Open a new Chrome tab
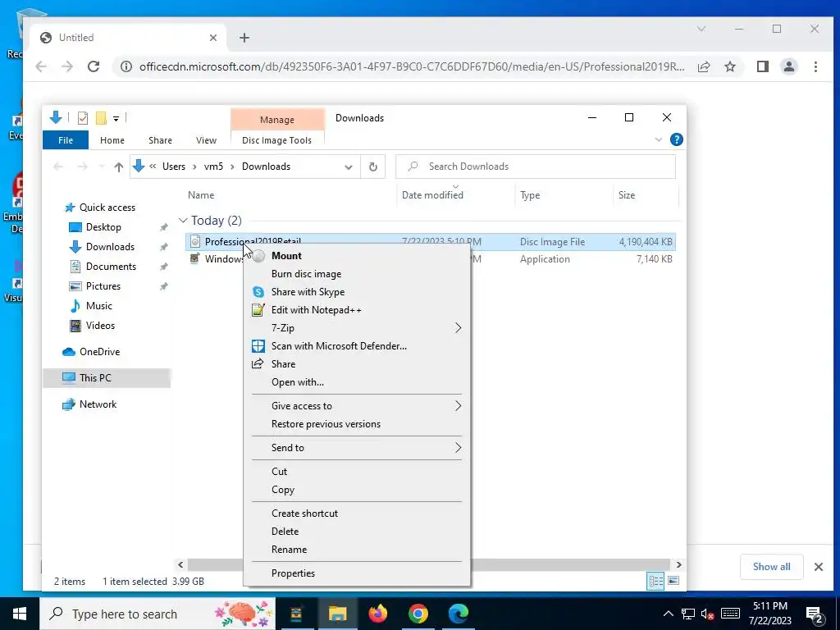Viewport: 840px width, 630px height. pos(244,38)
